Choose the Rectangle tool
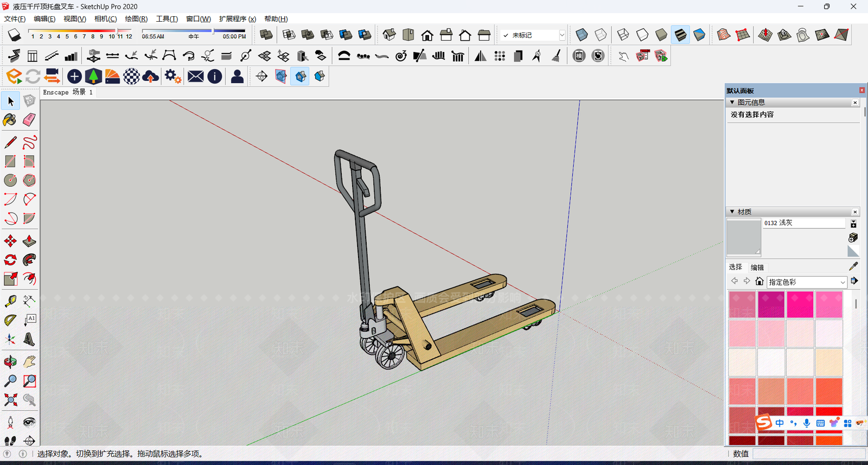This screenshot has height=465, width=868. point(10,161)
